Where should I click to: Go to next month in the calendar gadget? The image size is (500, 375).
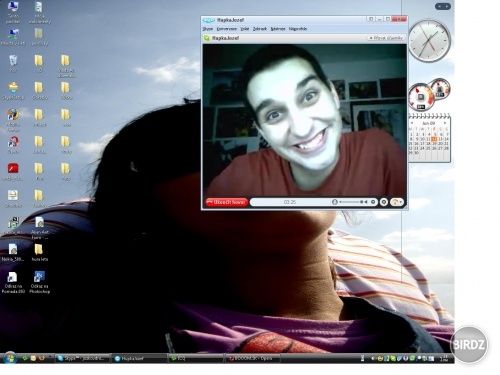pyautogui.click(x=445, y=123)
